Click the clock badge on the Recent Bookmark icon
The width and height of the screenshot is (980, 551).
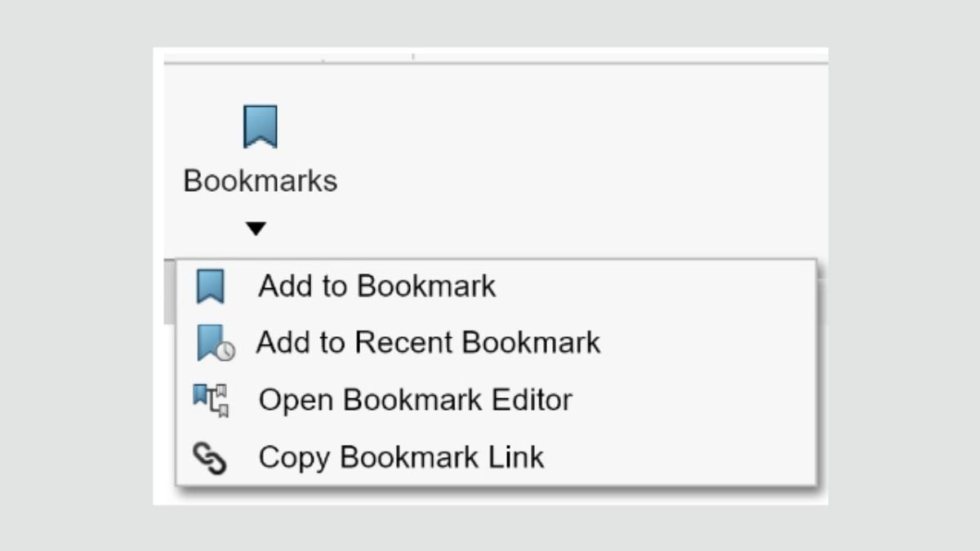click(x=226, y=352)
